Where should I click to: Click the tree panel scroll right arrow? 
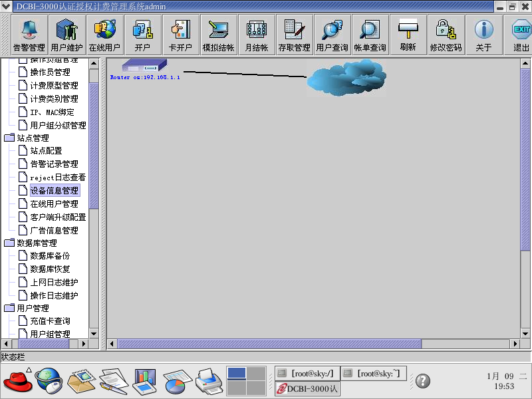(x=84, y=344)
